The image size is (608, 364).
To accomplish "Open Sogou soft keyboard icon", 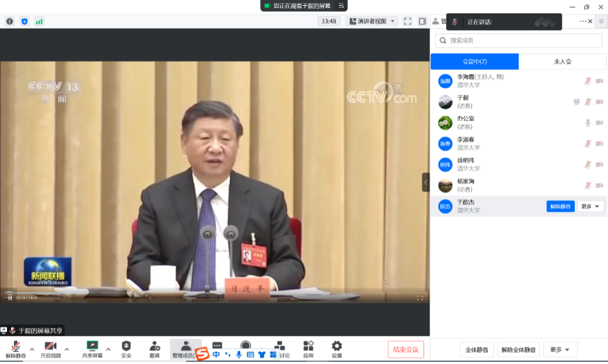I will [251, 355].
